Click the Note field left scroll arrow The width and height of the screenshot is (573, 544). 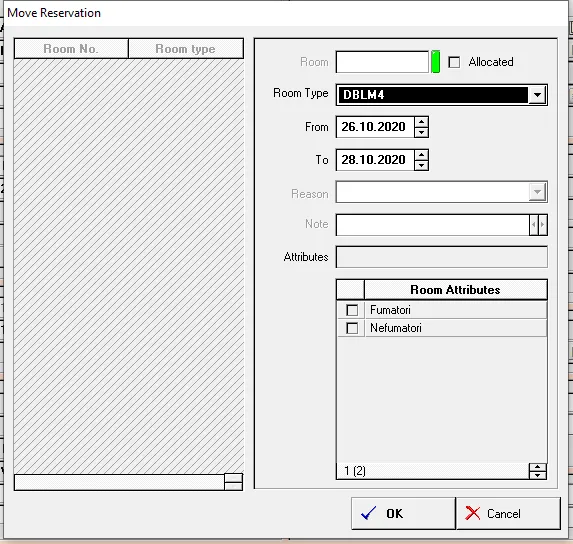pos(534,225)
